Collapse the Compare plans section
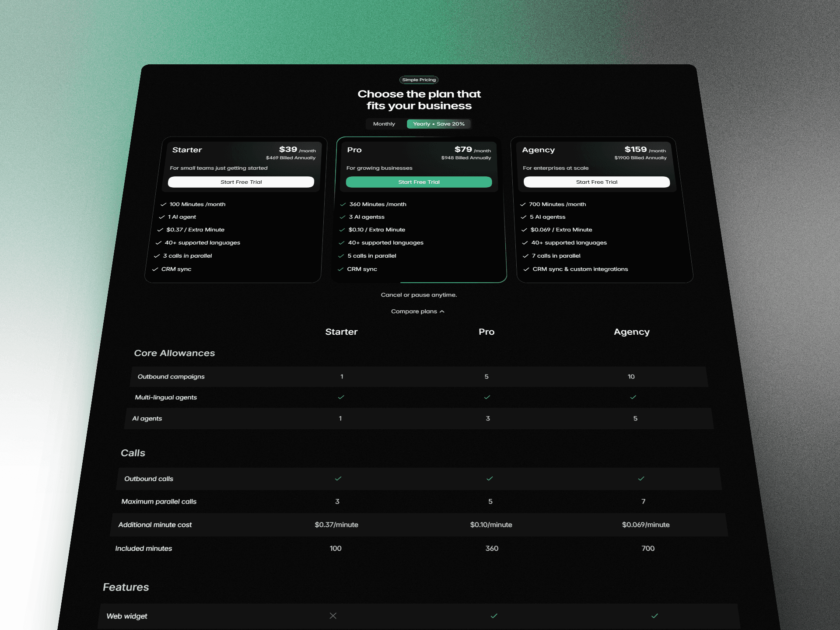The image size is (840, 630). 418,311
